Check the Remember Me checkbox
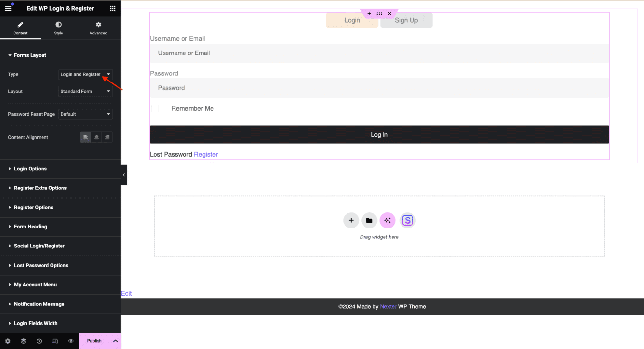This screenshot has height=349, width=644. tap(155, 108)
